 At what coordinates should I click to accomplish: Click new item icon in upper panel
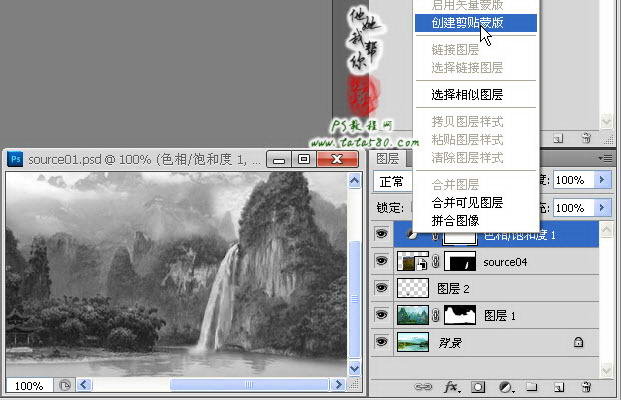click(x=558, y=138)
